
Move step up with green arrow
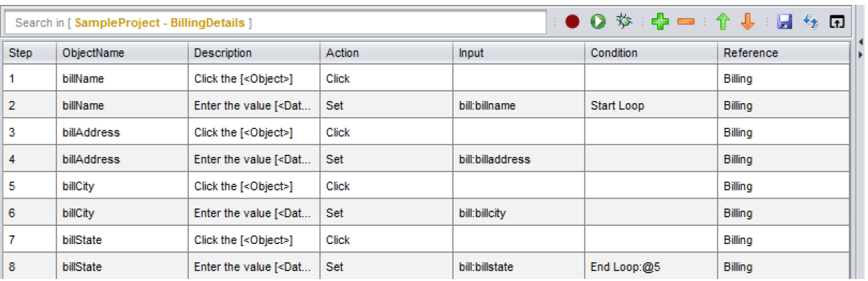(722, 22)
